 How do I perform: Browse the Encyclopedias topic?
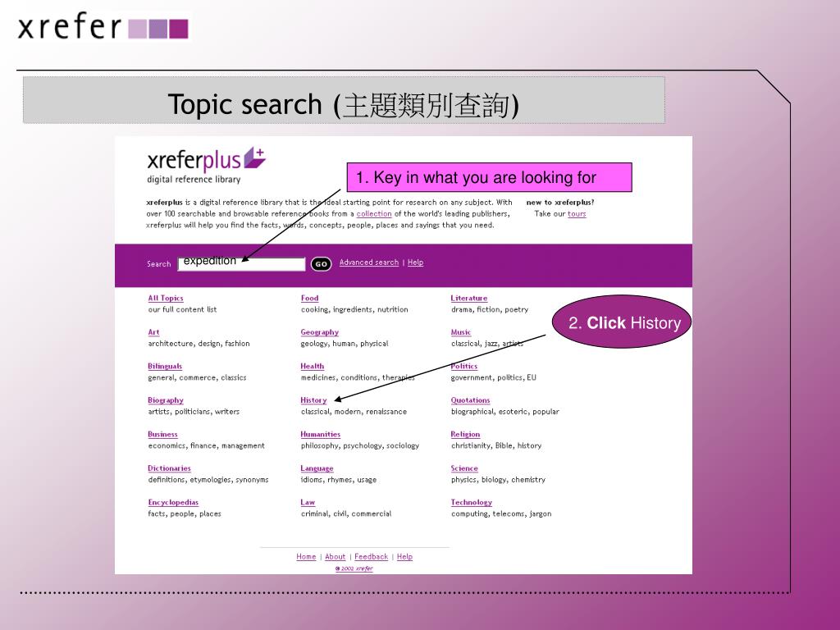(173, 503)
